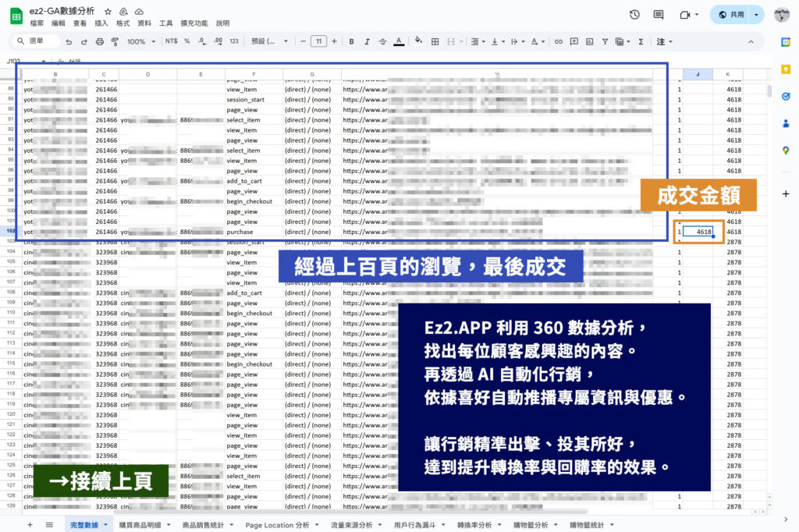This screenshot has height=532, width=799.
Task: Open the borders tool
Action: [435, 42]
